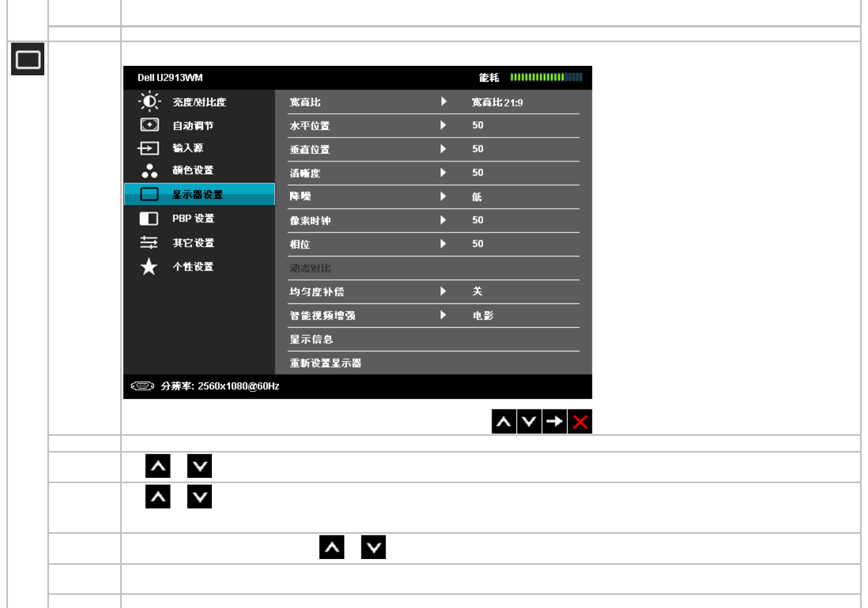
Task: Click the 降噪 setting label
Action: (300, 197)
